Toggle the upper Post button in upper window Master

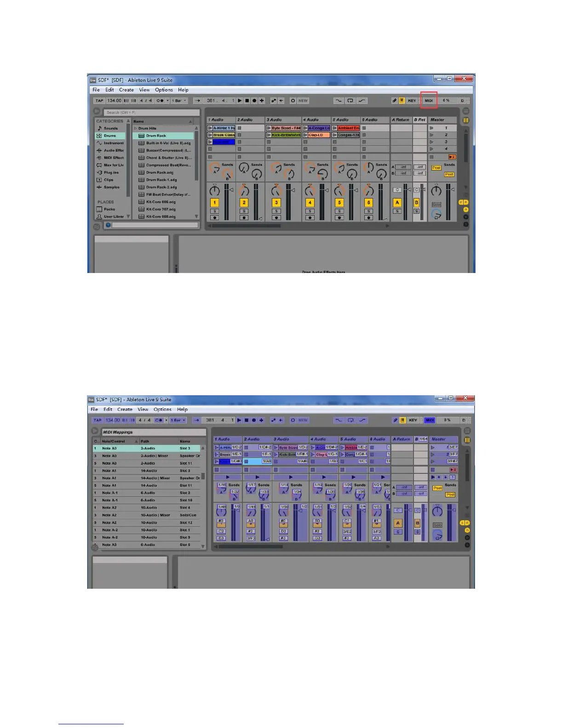coord(436,168)
